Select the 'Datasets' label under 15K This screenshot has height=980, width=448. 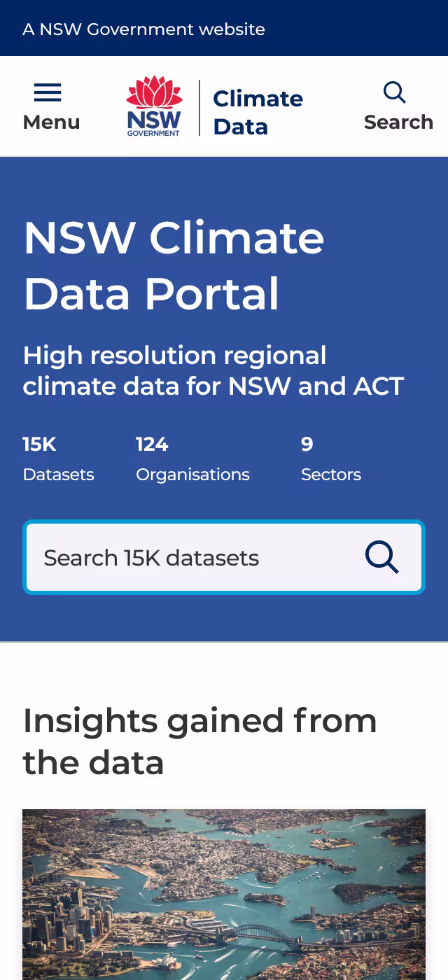click(58, 474)
